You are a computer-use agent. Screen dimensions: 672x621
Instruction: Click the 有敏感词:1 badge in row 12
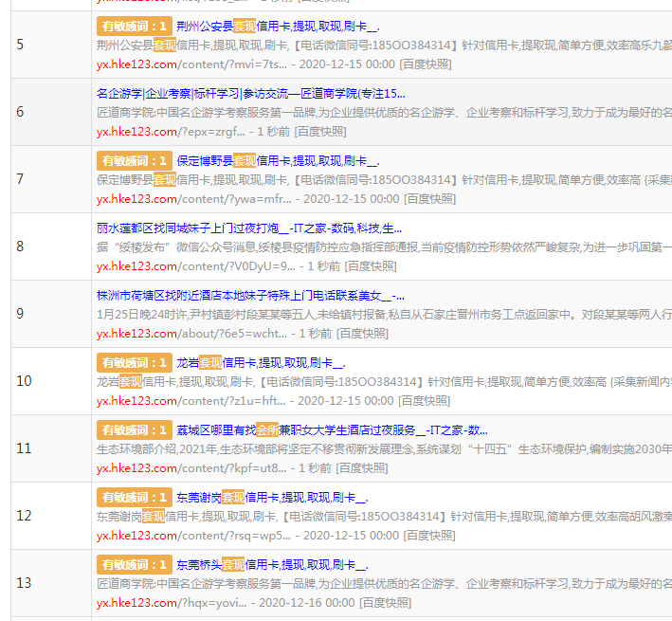[x=135, y=498]
